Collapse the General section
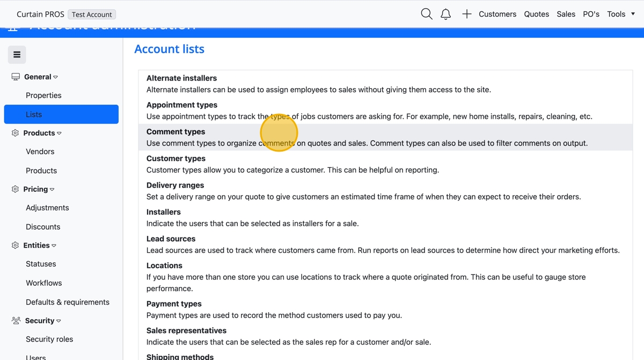The width and height of the screenshot is (644, 360). 41,77
